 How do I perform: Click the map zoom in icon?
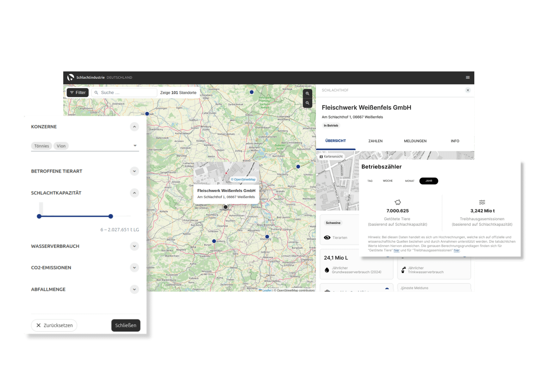point(307,94)
